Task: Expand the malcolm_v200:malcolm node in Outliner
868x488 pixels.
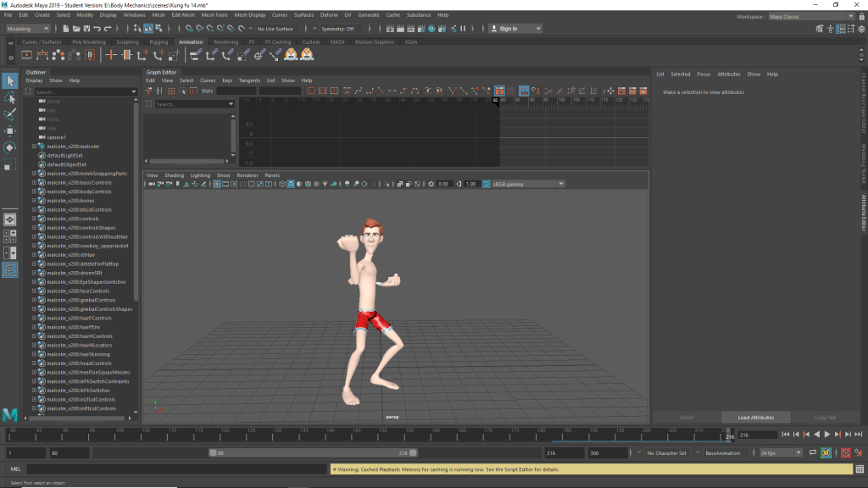Action: click(x=34, y=146)
